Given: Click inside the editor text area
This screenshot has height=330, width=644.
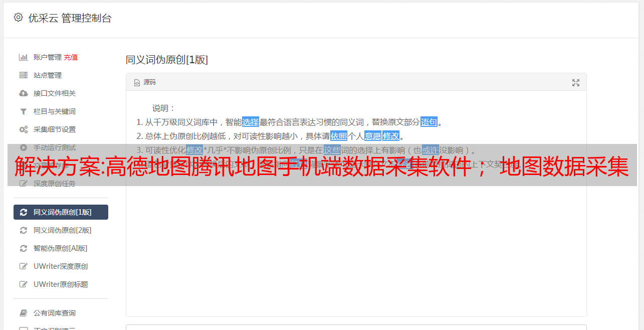Looking at the screenshot, I should click(356, 241).
